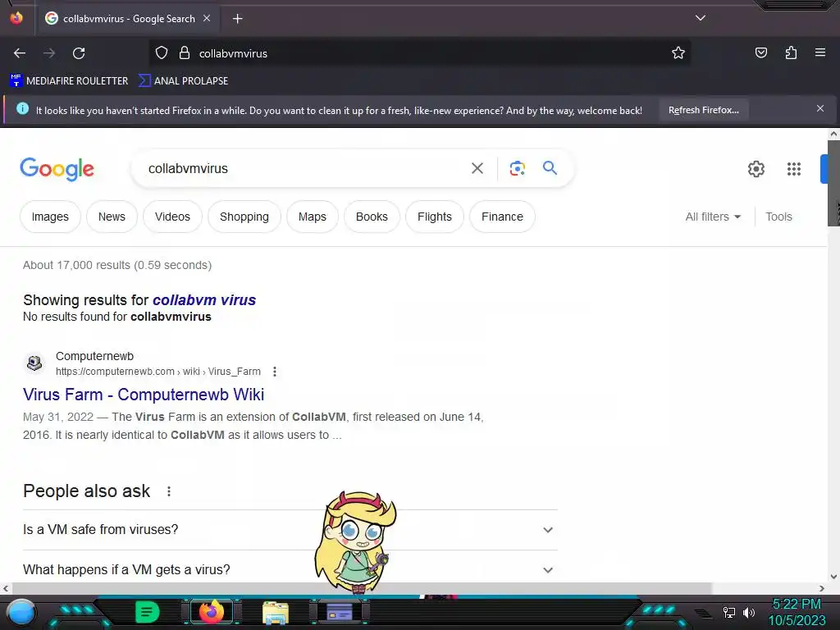The width and height of the screenshot is (840, 630).
Task: Close the collabvmvirus Google Search tab
Action: coord(207,18)
